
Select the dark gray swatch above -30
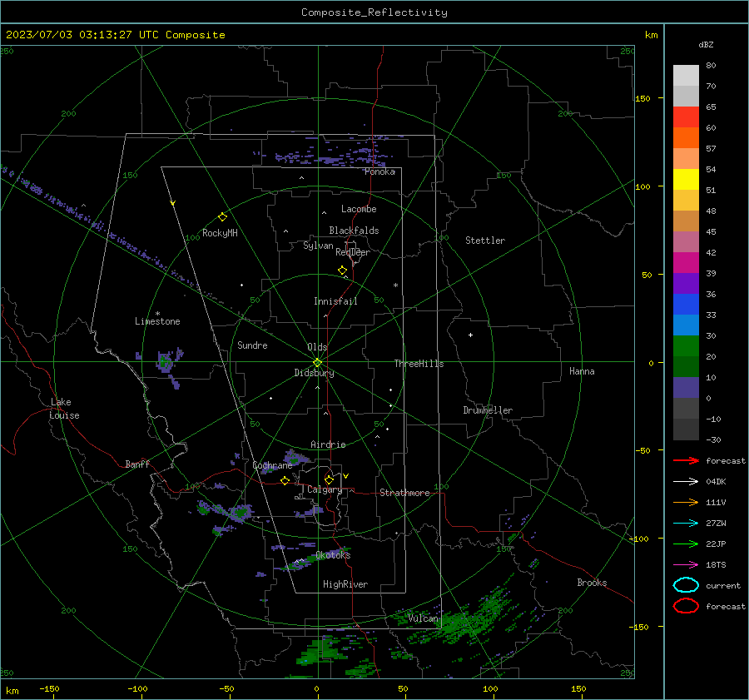pyautogui.click(x=686, y=429)
